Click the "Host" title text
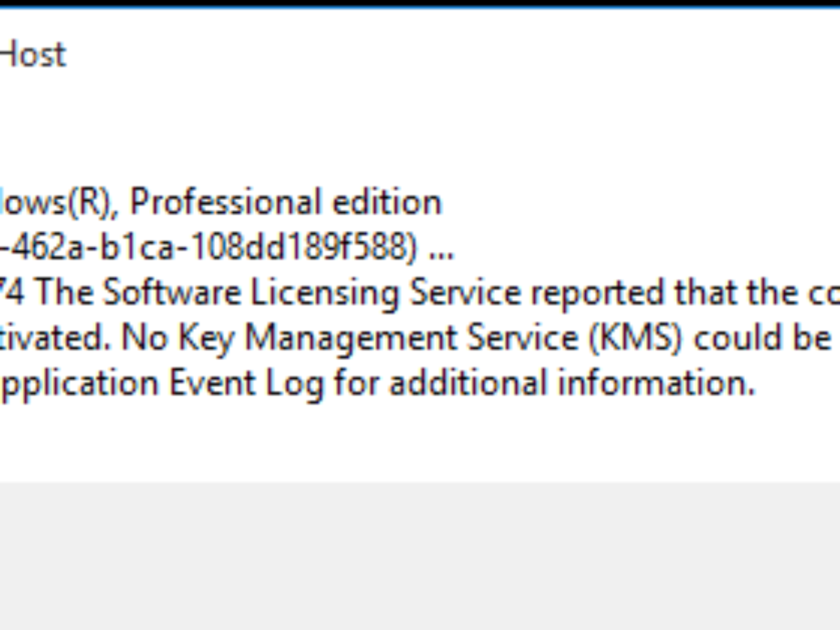The width and height of the screenshot is (840, 630). [32, 55]
